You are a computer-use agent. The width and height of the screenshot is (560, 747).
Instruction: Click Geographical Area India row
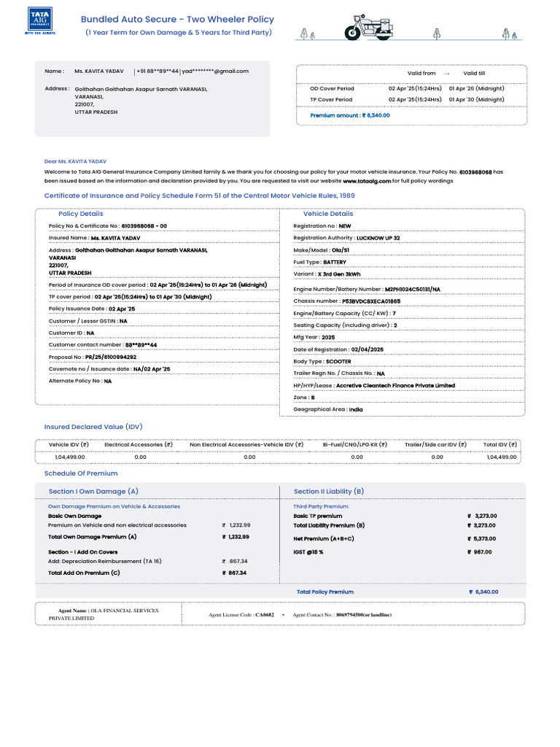coord(327,409)
